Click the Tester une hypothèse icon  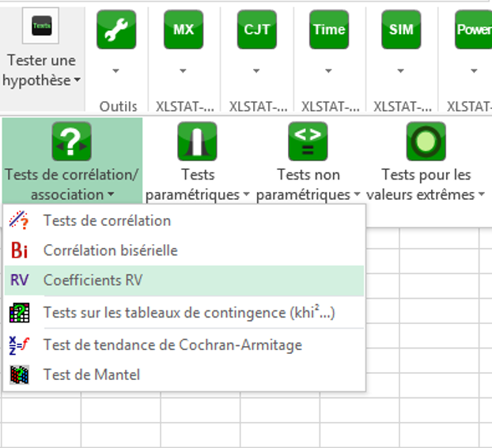40,26
